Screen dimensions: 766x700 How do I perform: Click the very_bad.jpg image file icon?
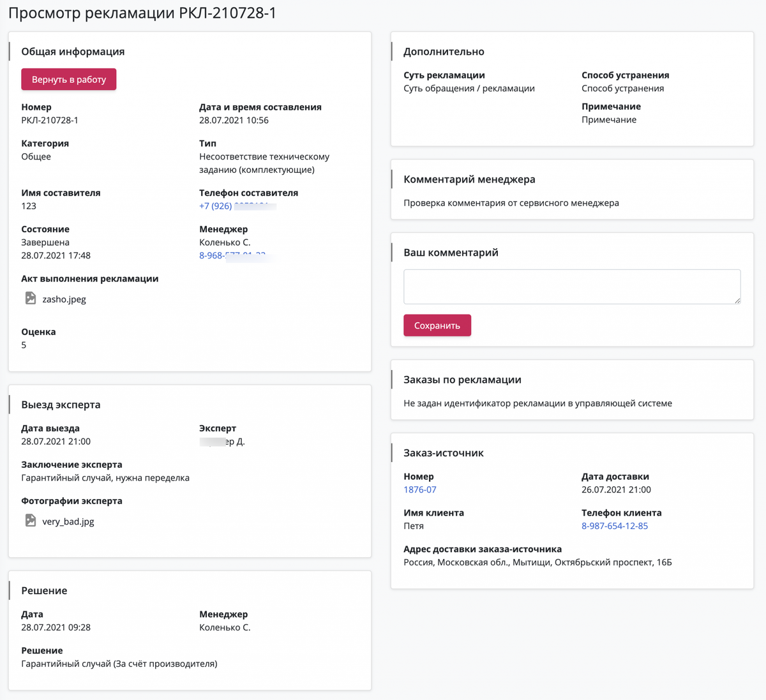click(x=30, y=521)
